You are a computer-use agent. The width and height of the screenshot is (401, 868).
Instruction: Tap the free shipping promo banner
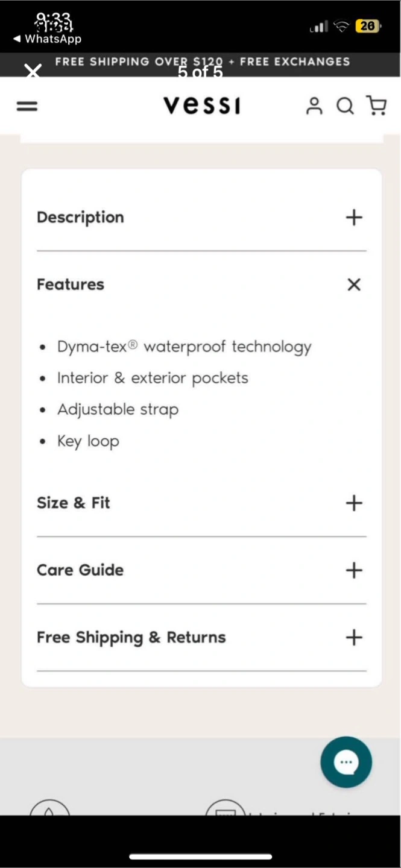pyautogui.click(x=202, y=61)
